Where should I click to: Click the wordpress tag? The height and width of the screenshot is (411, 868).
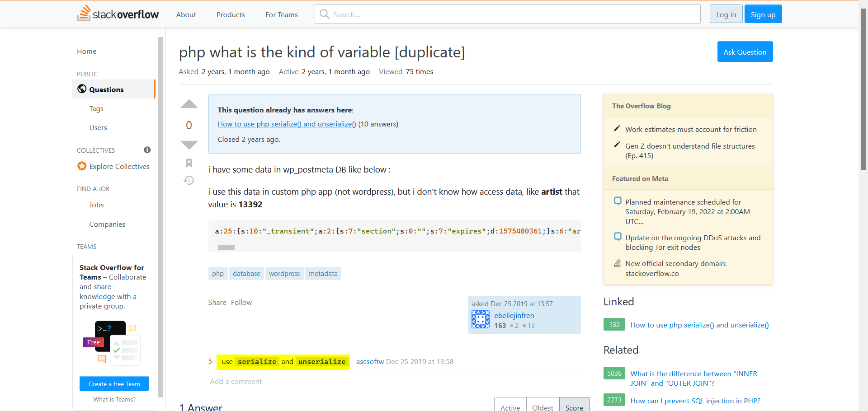coord(284,274)
